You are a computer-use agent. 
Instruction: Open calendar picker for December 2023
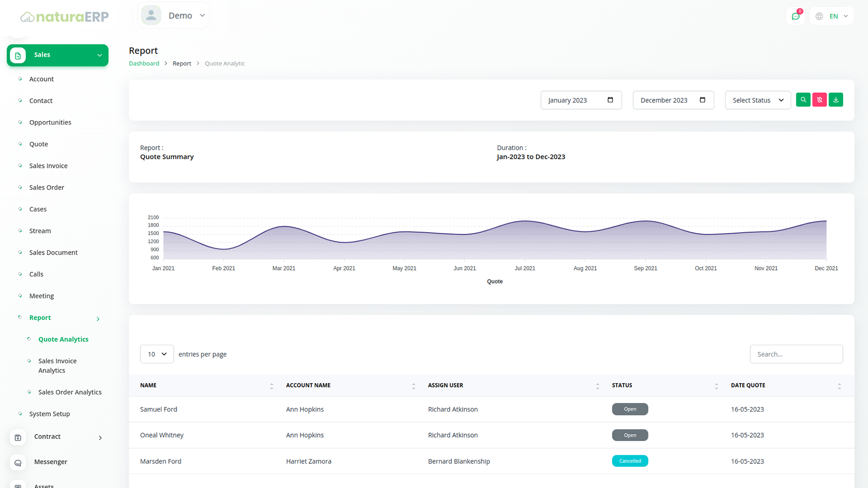click(x=702, y=100)
